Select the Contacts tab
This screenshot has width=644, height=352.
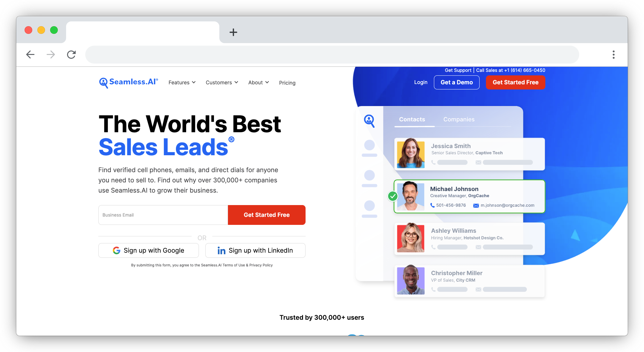pos(412,120)
